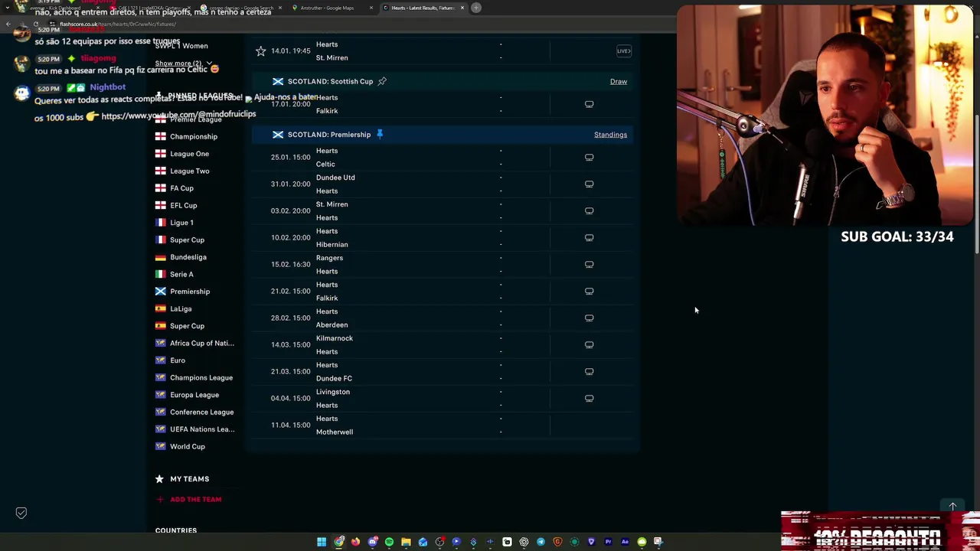Click TV icon for Rangers vs Hearts
Viewport: 980px width, 551px height.
pyautogui.click(x=589, y=265)
